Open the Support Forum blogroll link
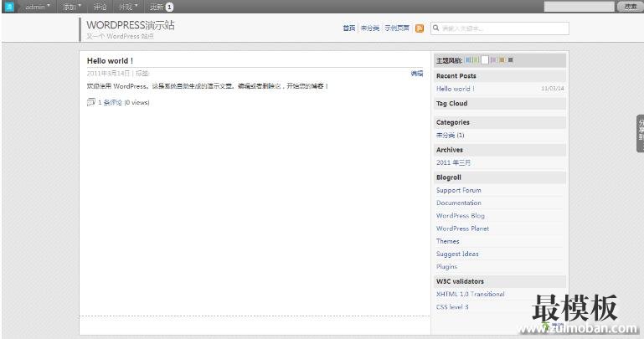The height and width of the screenshot is (339, 644). pyautogui.click(x=459, y=190)
